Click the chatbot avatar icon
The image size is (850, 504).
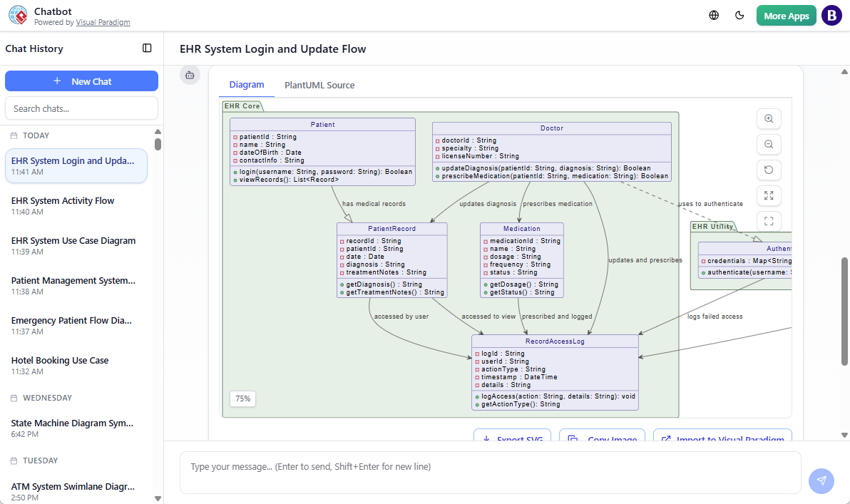190,74
